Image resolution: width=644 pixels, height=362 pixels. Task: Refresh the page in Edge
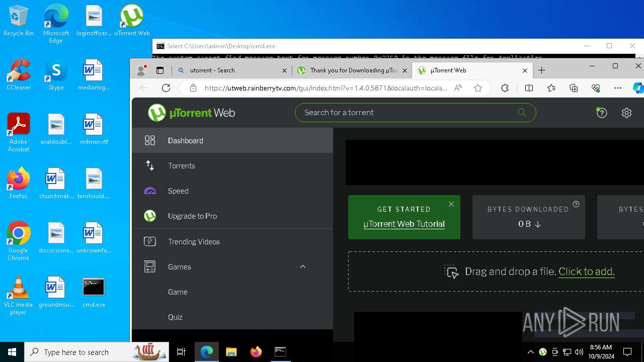(x=166, y=88)
